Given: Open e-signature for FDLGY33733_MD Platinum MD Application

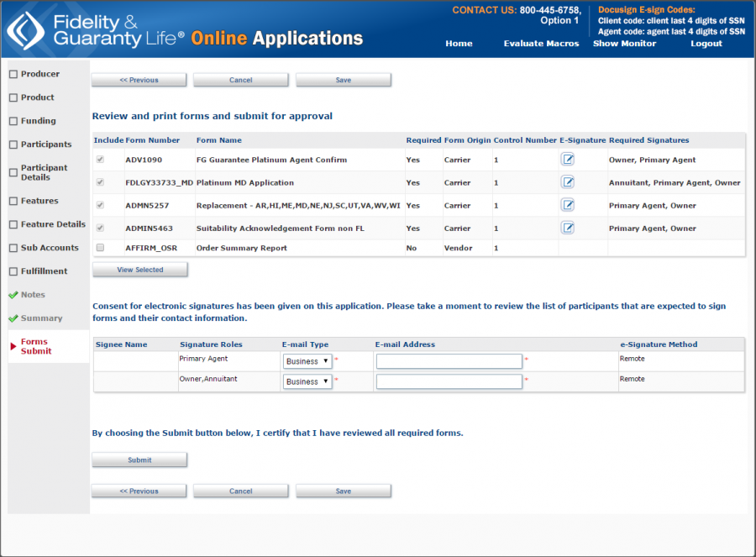Looking at the screenshot, I should click(x=568, y=181).
